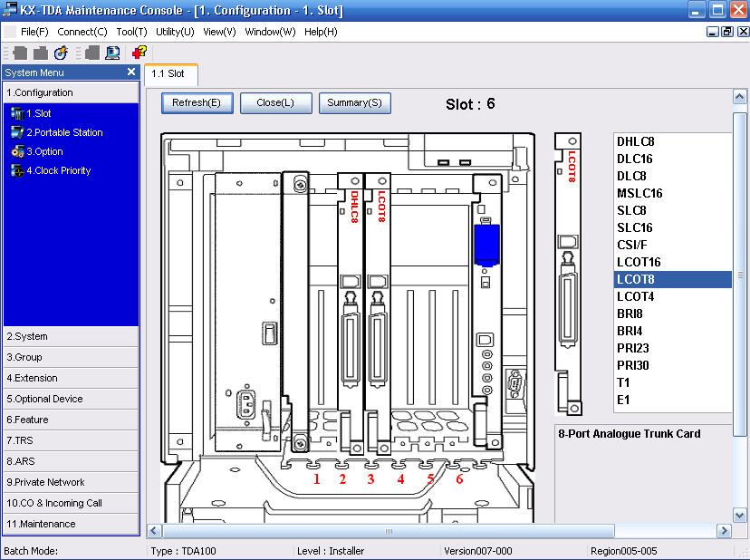Viewport: 750px width, 560px height.
Task: Select SLC16 in card list
Action: tap(672, 227)
